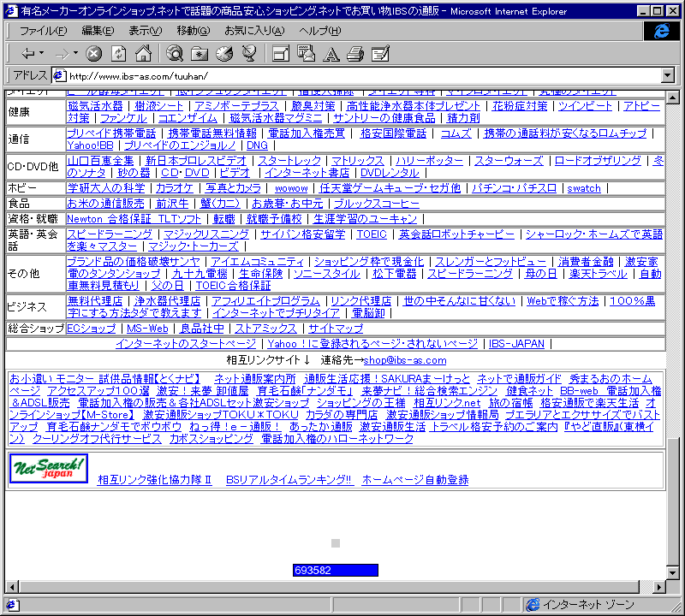Click the shop@ibs-as.com email link
Image resolution: width=685 pixels, height=616 pixels.
click(x=405, y=360)
